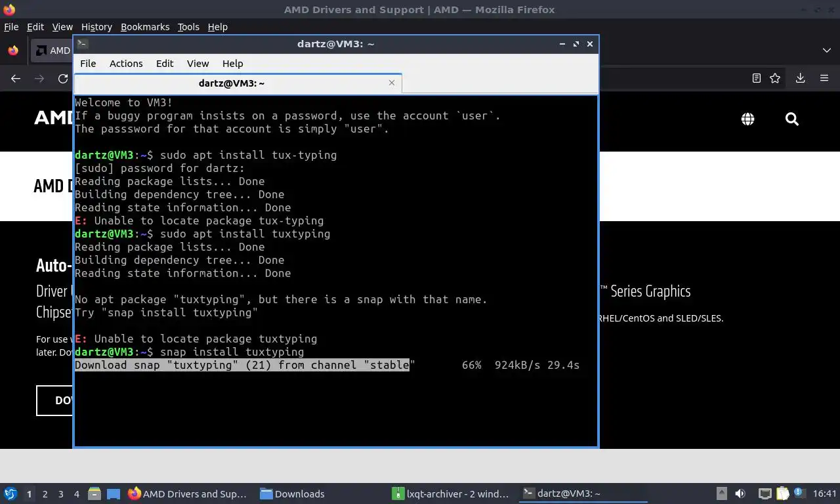Maximize the terminal window
The width and height of the screenshot is (840, 504).
[576, 44]
